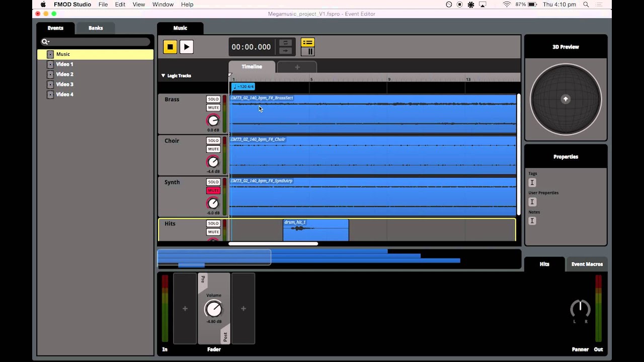Screen dimensions: 644x362
Task: Toggle the follow-cursor arrow icon beside timecode
Action: pos(285,51)
